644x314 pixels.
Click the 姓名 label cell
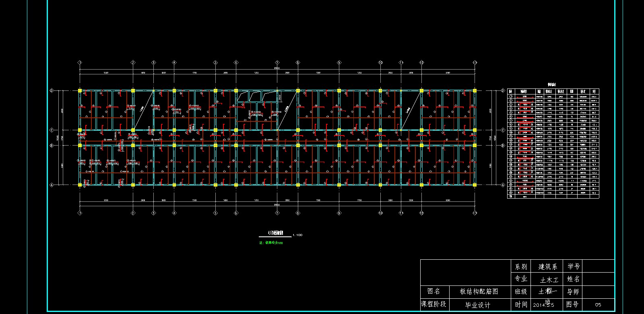point(574,279)
